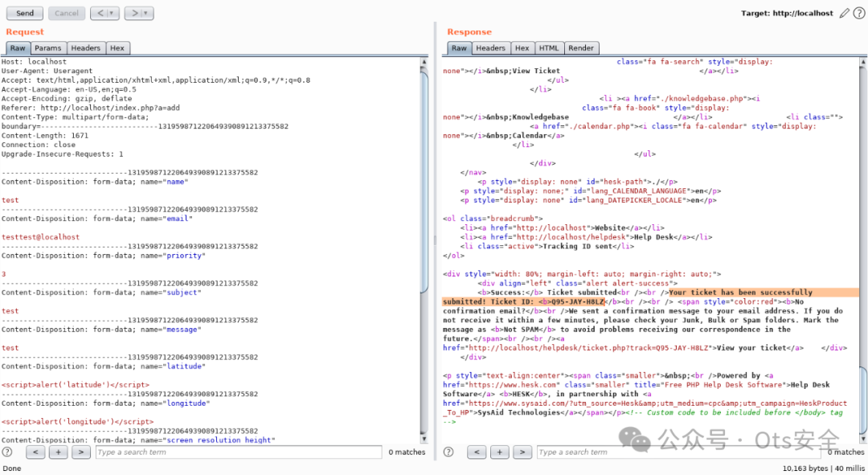The height and width of the screenshot is (475, 868).
Task: Click response pane scroll-up arrow
Action: tap(863, 62)
